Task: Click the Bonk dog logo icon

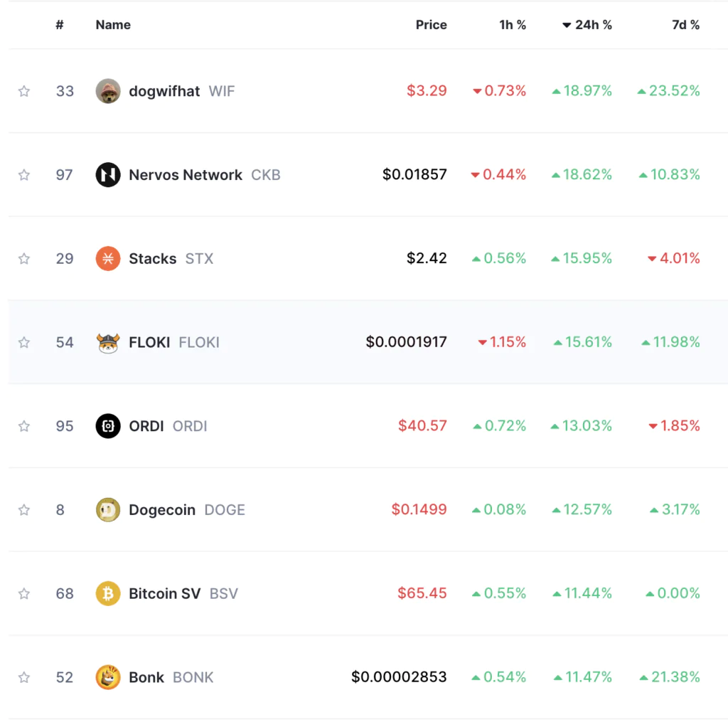Action: [x=108, y=677]
